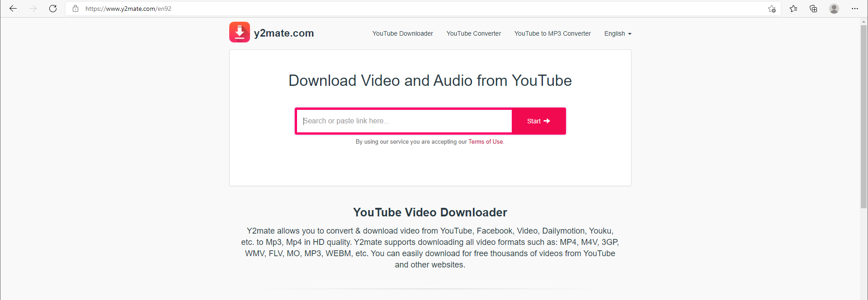
Task: Reload the page with Refresh icon
Action: (x=53, y=9)
